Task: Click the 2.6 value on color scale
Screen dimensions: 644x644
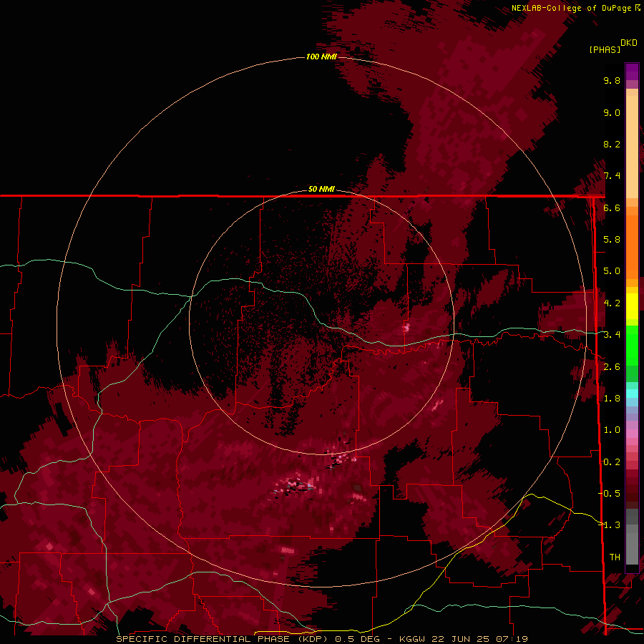Action: (612, 367)
